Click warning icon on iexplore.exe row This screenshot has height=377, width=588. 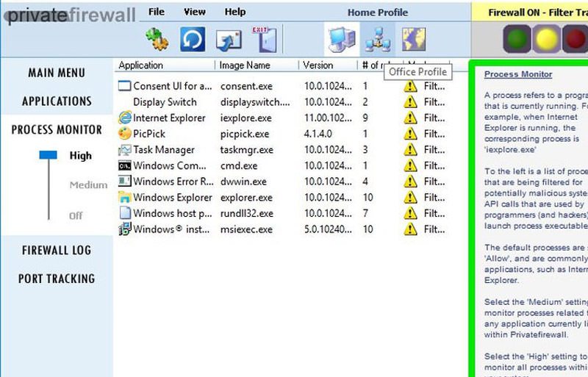point(410,118)
